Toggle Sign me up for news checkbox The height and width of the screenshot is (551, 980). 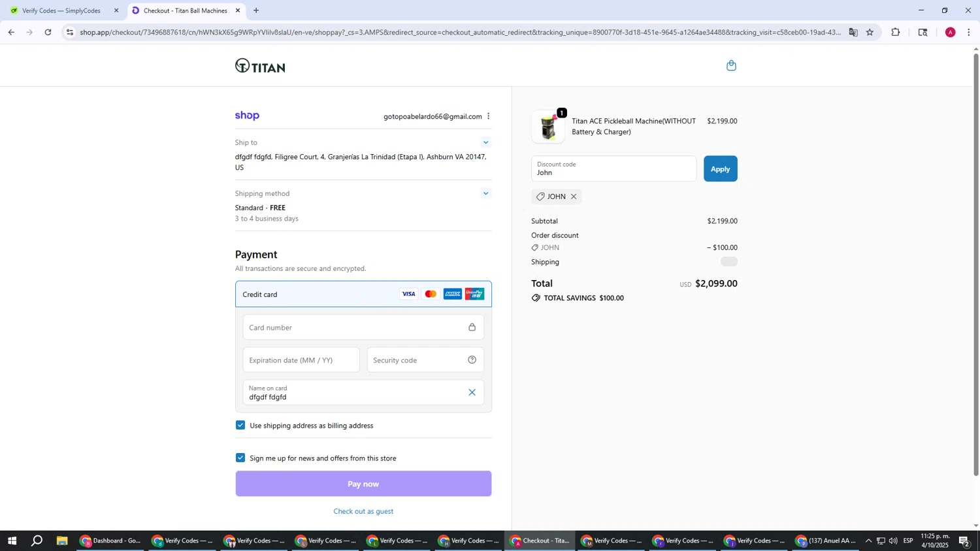coord(240,458)
